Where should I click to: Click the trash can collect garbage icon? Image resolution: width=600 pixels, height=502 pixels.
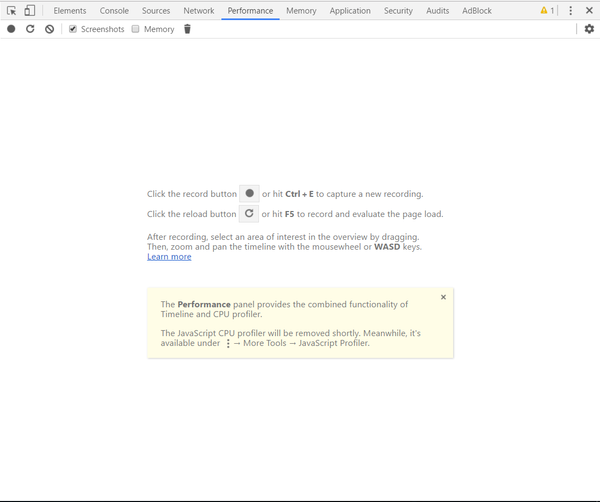pos(187,29)
